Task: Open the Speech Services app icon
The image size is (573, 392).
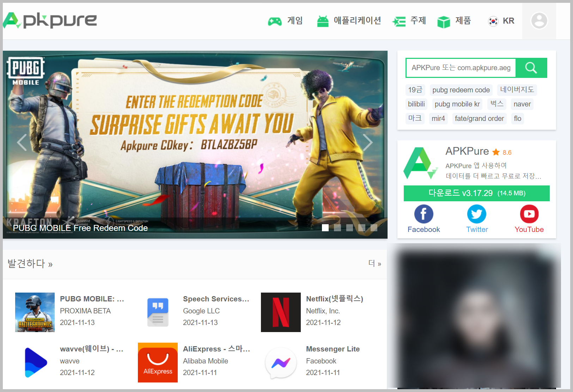Action: pyautogui.click(x=158, y=312)
